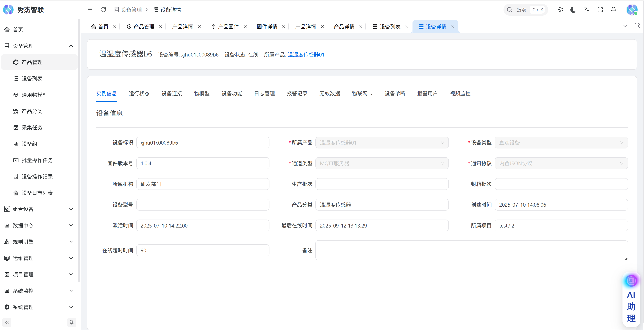644x330 pixels.
Task: Open settings gear icon in header
Action: [x=560, y=10]
